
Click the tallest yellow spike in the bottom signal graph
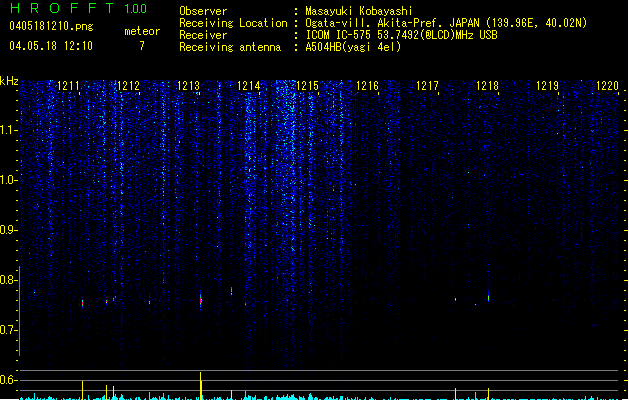(201, 386)
